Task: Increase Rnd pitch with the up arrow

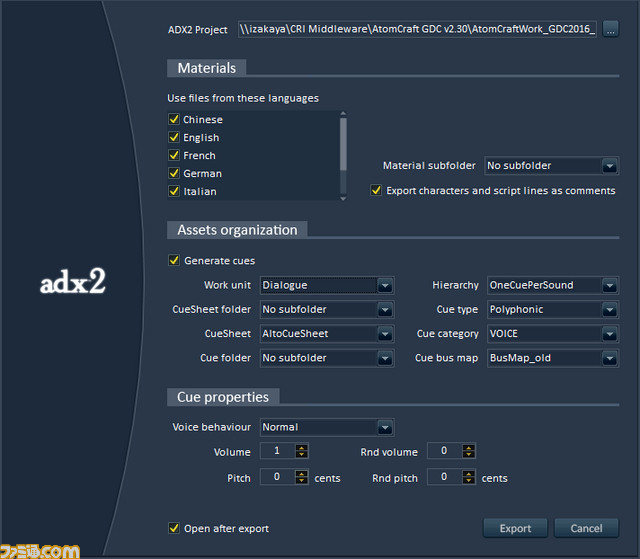Action: 469,474
